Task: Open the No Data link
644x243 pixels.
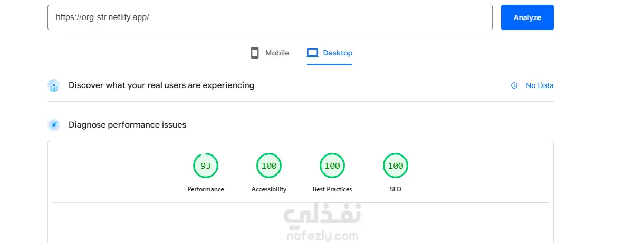Action: 540,85
